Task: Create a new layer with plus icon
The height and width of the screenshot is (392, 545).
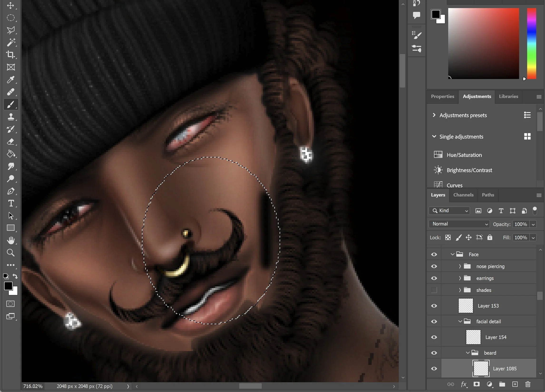Action: pos(515,384)
